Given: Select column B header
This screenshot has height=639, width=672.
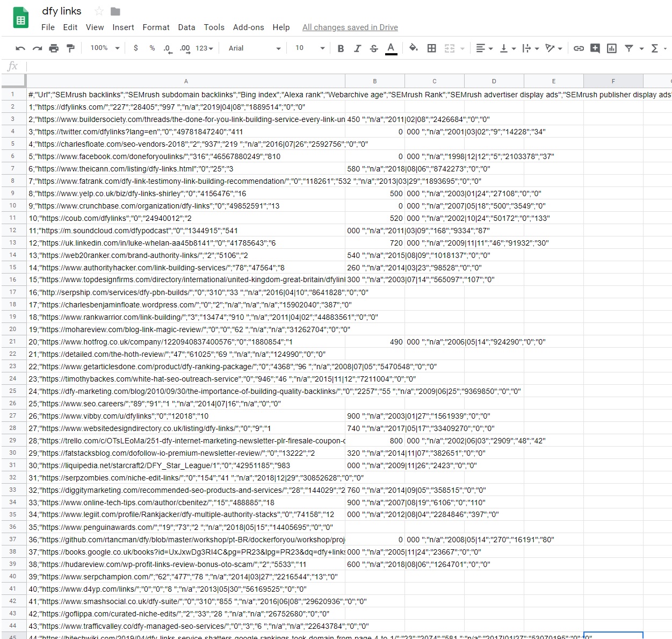Looking at the screenshot, I should (x=375, y=81).
